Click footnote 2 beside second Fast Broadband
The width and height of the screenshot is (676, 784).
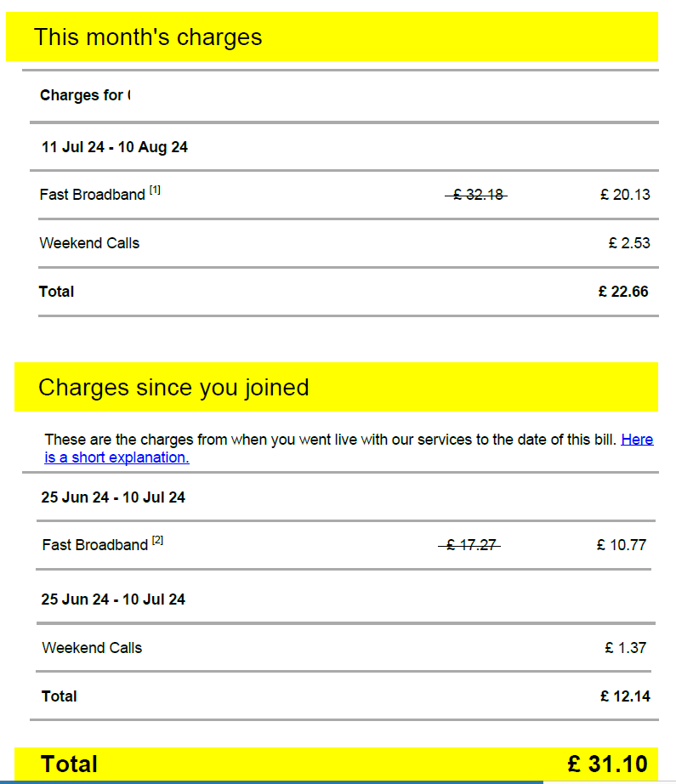(157, 540)
